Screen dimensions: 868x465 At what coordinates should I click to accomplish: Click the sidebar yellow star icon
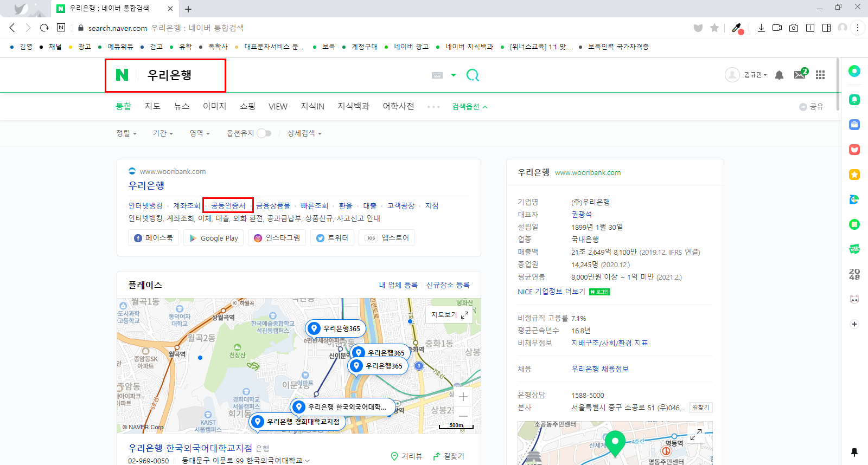click(854, 175)
